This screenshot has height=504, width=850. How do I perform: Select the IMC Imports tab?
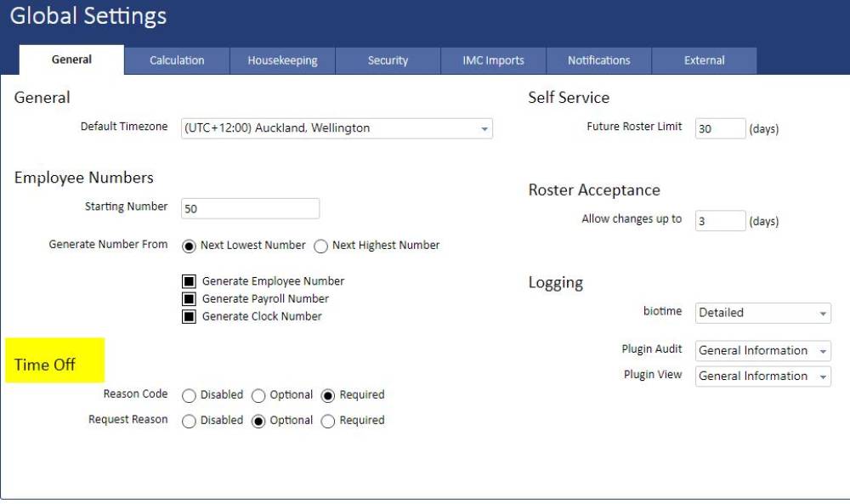tap(493, 60)
